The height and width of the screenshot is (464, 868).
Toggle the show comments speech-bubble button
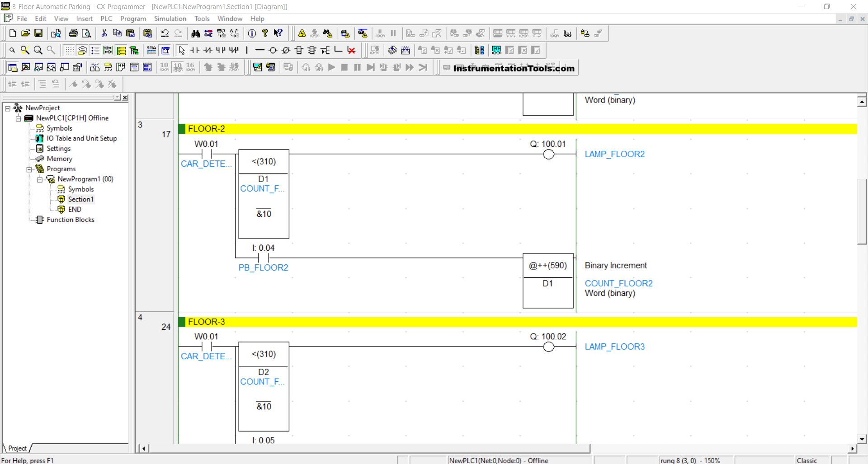tap(82, 50)
